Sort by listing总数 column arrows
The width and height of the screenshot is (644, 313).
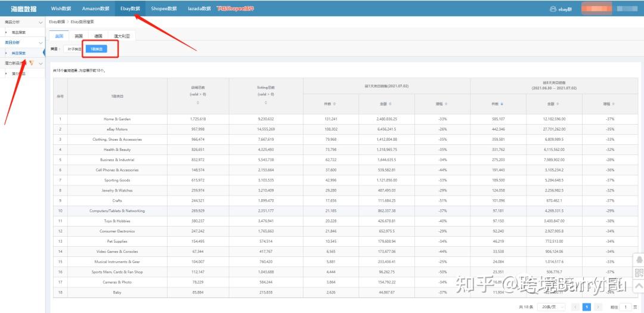(266, 103)
